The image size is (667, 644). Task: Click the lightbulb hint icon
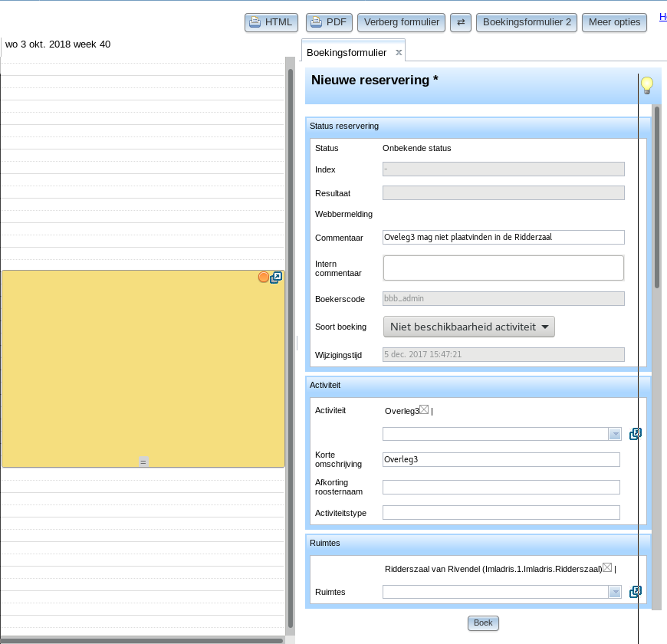pyautogui.click(x=646, y=85)
